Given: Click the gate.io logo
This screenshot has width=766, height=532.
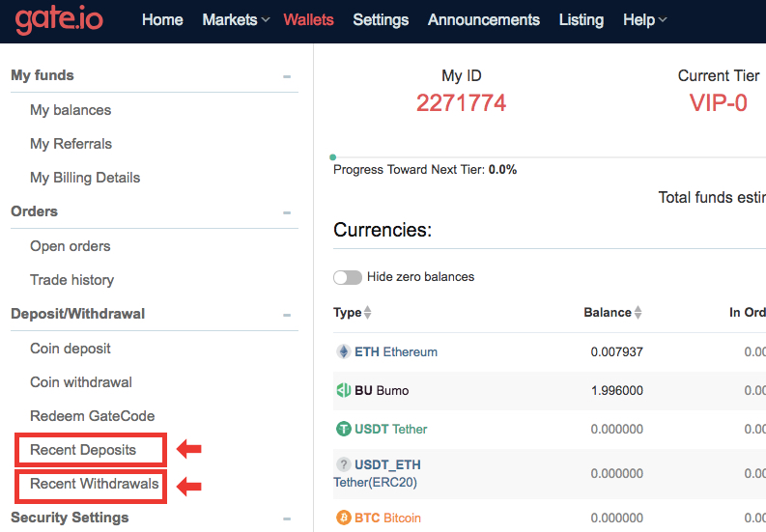Looking at the screenshot, I should [x=59, y=20].
